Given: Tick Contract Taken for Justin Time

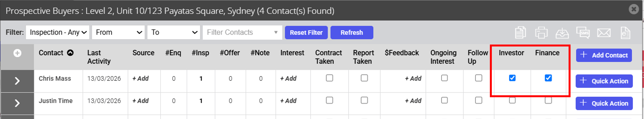Looking at the screenshot, I should tap(329, 100).
